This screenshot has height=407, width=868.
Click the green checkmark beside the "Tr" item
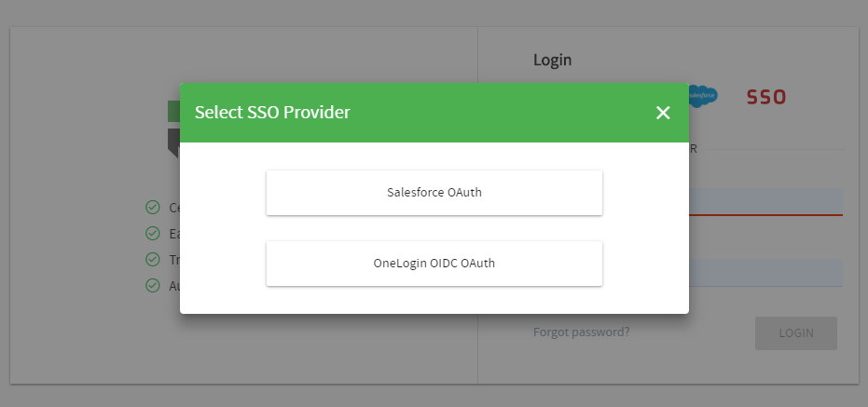153,259
